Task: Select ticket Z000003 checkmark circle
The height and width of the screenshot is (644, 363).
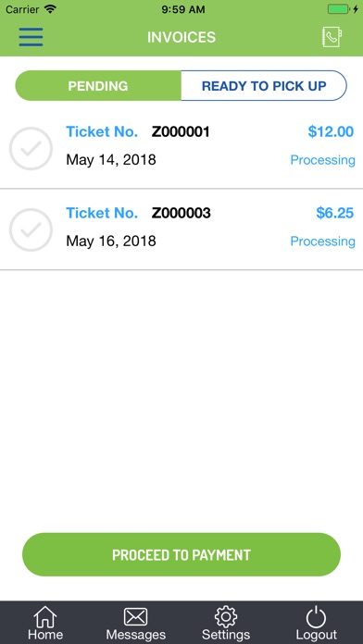Action: click(31, 230)
